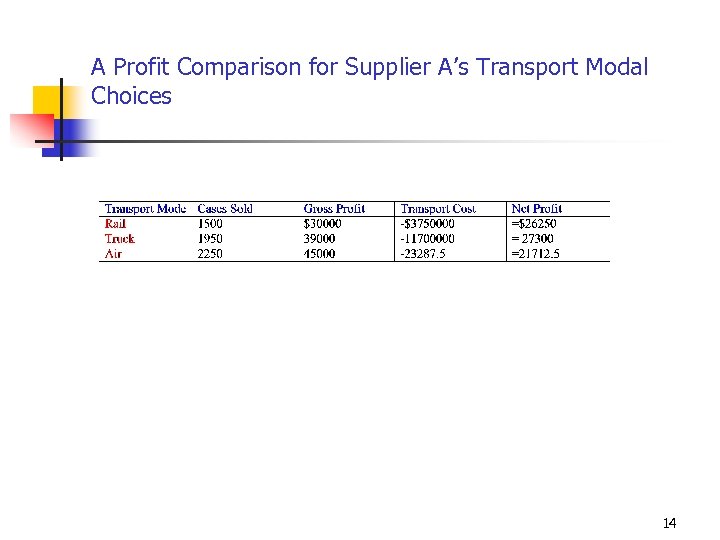The image size is (720, 540).
Task: Click the Rail row label
Action: (x=116, y=224)
